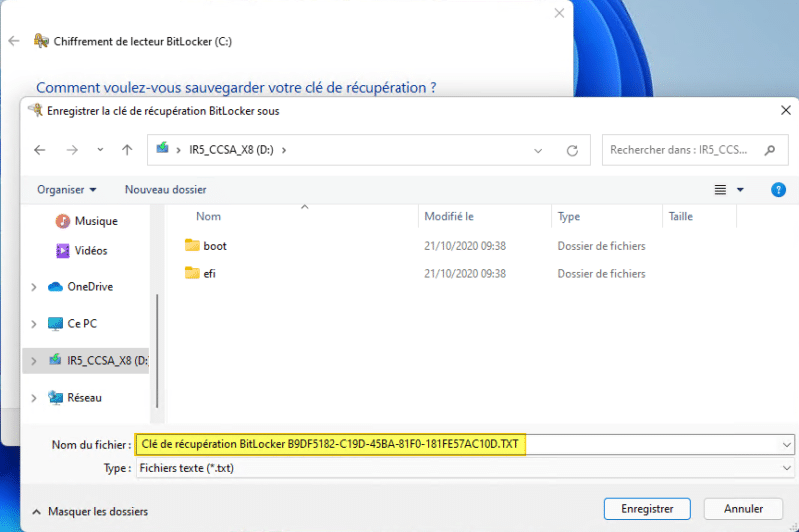Viewport: 799px width, 532px height.
Task: Close the BitLocker wizard window
Action: coord(559,13)
